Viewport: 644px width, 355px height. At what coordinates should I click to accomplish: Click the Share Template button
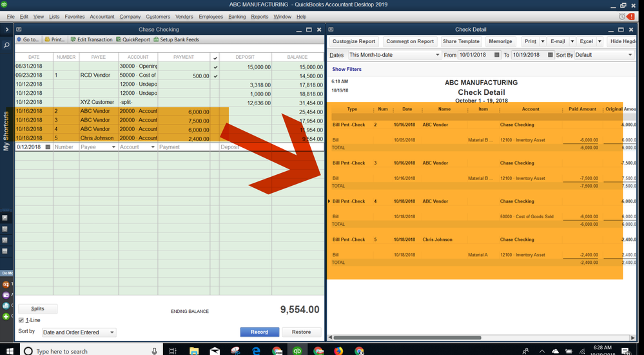461,41
